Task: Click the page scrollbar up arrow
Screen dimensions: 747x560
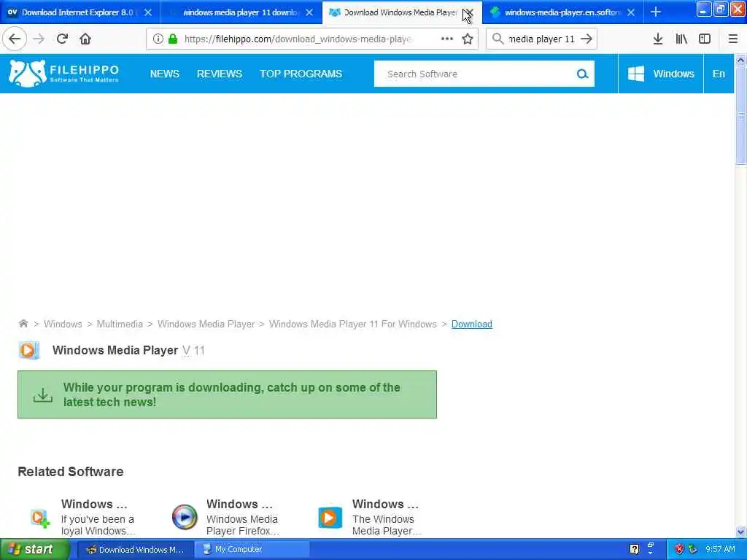Action: pyautogui.click(x=740, y=60)
